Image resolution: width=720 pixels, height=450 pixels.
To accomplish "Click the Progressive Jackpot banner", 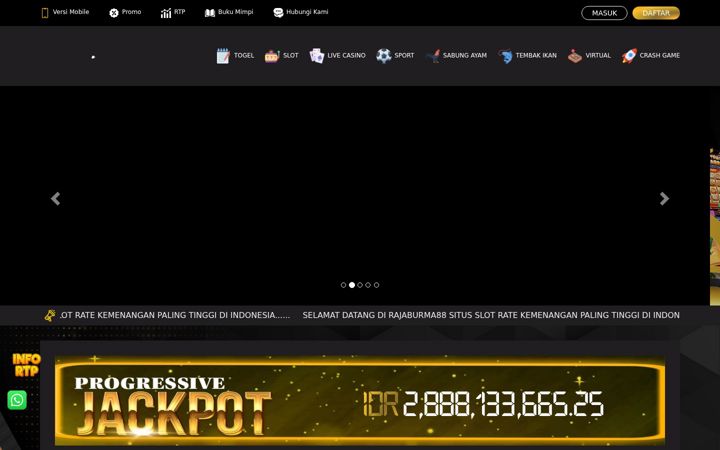I will pos(360,400).
